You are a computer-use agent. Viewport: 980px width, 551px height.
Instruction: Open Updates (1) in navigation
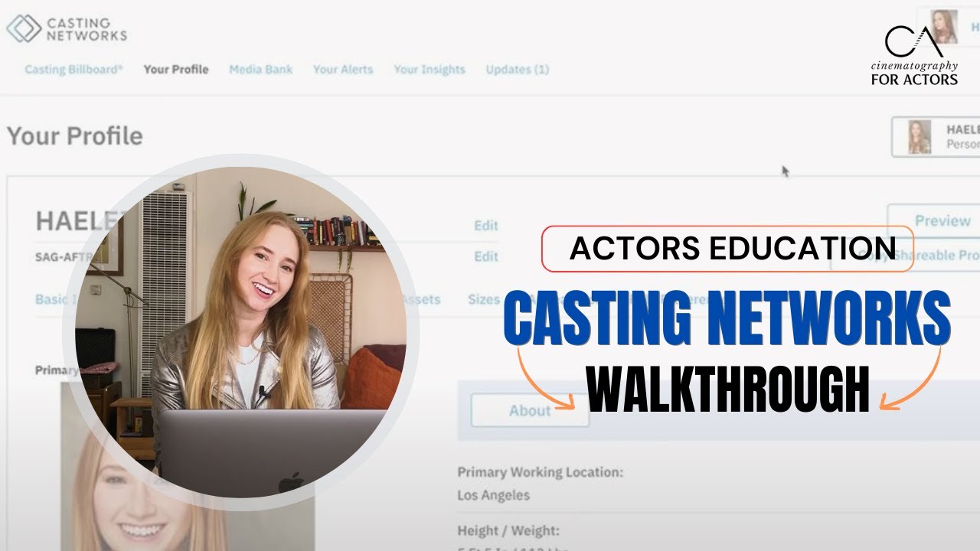pyautogui.click(x=518, y=70)
